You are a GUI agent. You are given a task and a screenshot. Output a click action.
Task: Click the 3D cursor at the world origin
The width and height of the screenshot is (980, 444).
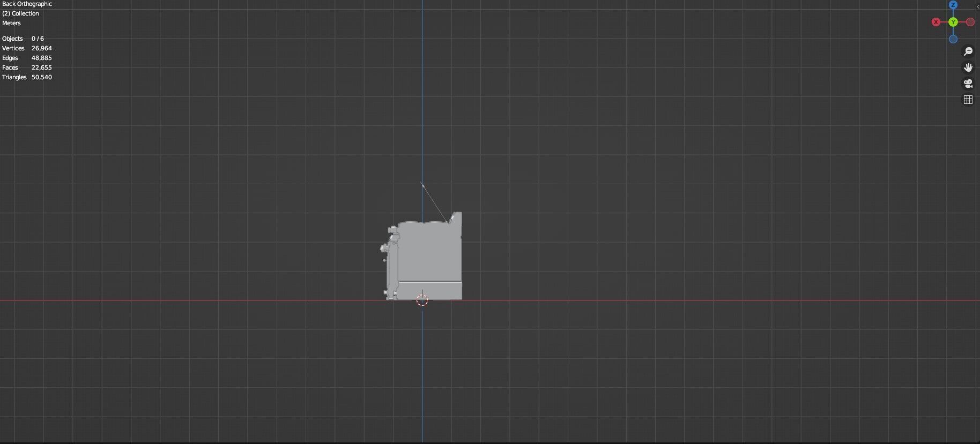[x=422, y=300]
